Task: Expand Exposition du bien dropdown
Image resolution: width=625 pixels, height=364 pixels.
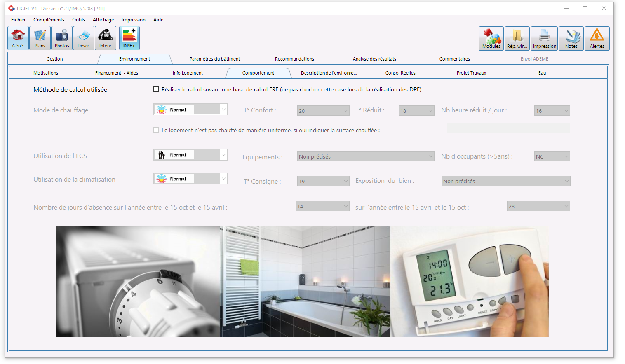Action: click(x=506, y=181)
